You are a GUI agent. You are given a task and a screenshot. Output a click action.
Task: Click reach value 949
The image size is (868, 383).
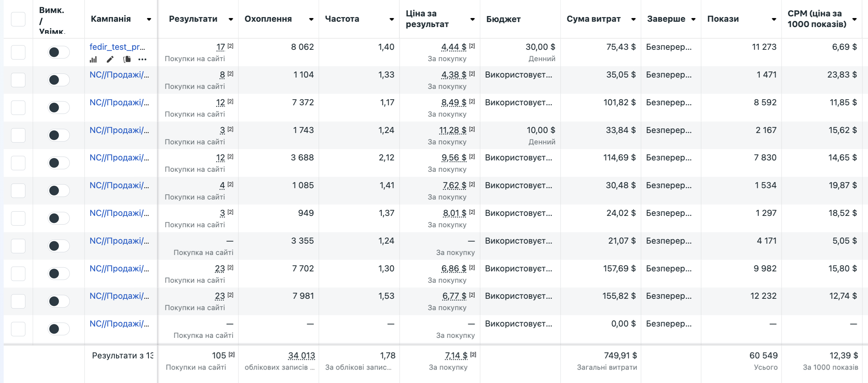[x=306, y=213]
